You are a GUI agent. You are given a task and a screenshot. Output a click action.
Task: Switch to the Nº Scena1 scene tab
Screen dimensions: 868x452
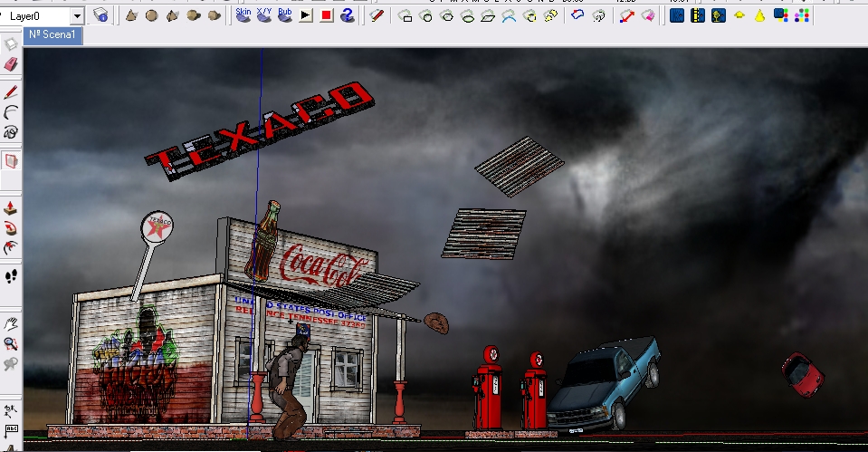tap(52, 34)
